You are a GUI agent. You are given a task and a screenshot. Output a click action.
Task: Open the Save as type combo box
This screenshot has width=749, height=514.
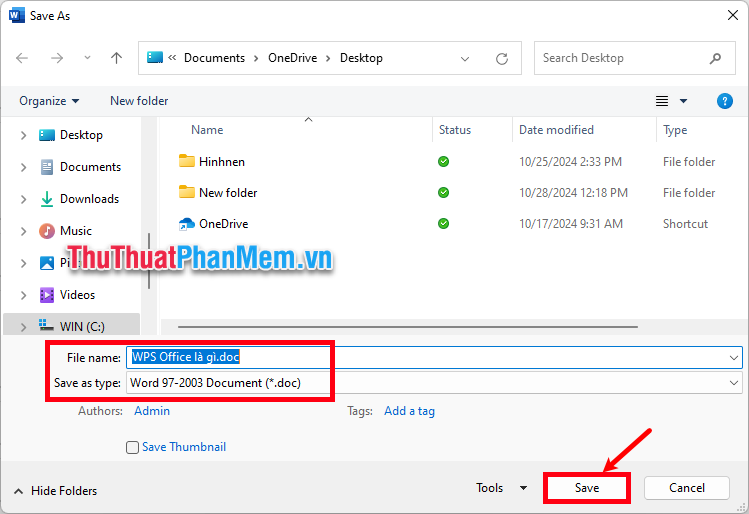[x=434, y=383]
